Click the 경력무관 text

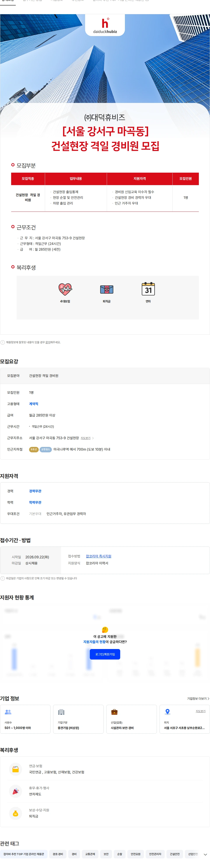coord(35,491)
